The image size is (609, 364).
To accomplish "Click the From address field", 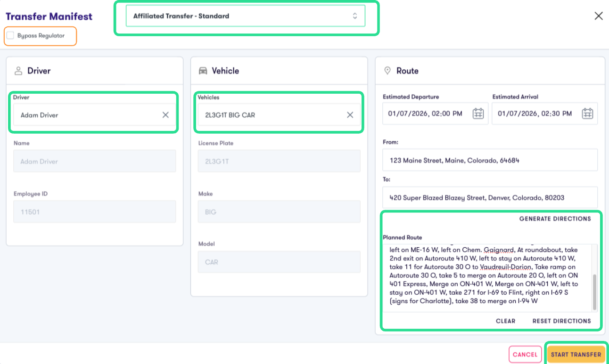I will pos(490,160).
